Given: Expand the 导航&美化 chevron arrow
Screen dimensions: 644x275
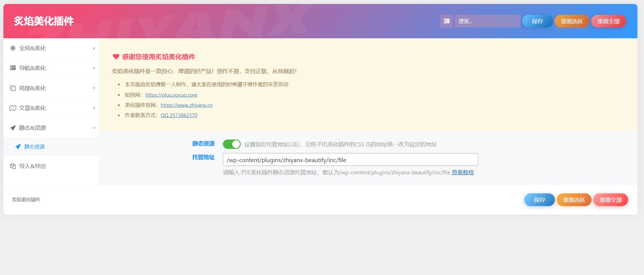Looking at the screenshot, I should (94, 68).
